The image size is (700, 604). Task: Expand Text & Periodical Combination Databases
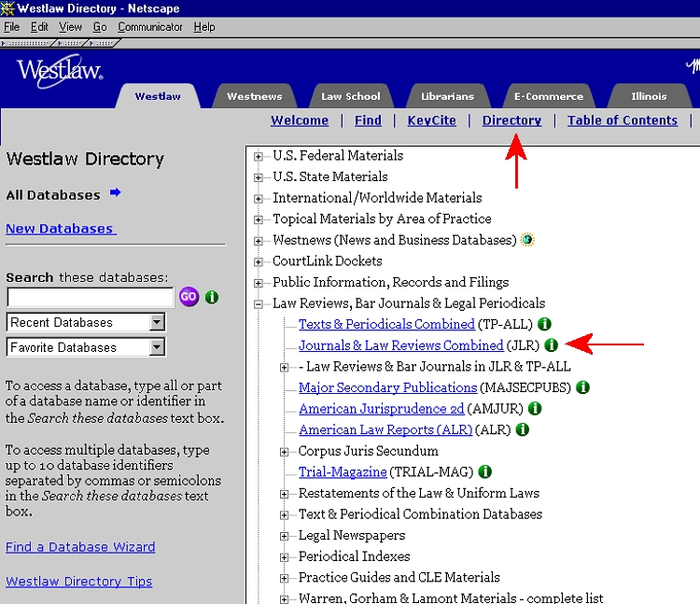[284, 515]
